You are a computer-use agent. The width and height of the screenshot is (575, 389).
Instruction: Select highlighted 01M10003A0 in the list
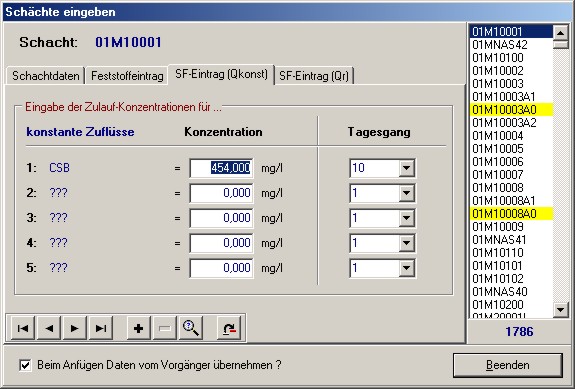point(511,110)
